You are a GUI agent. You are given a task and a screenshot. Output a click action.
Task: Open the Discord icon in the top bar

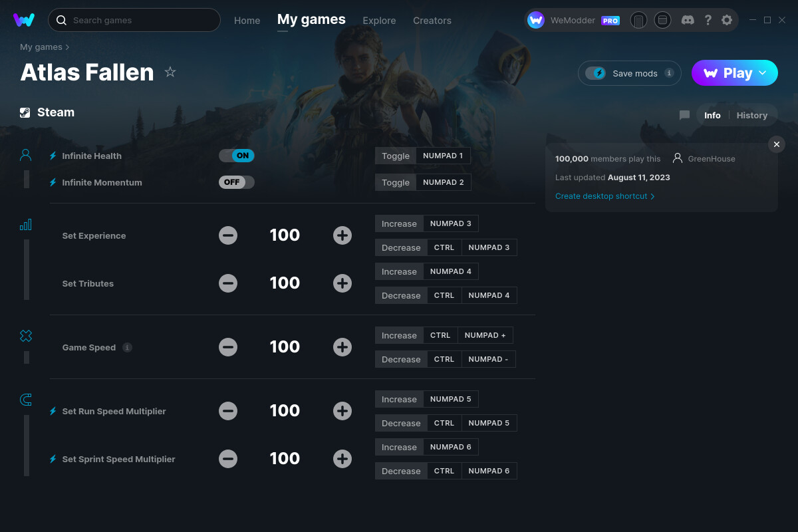(688, 20)
